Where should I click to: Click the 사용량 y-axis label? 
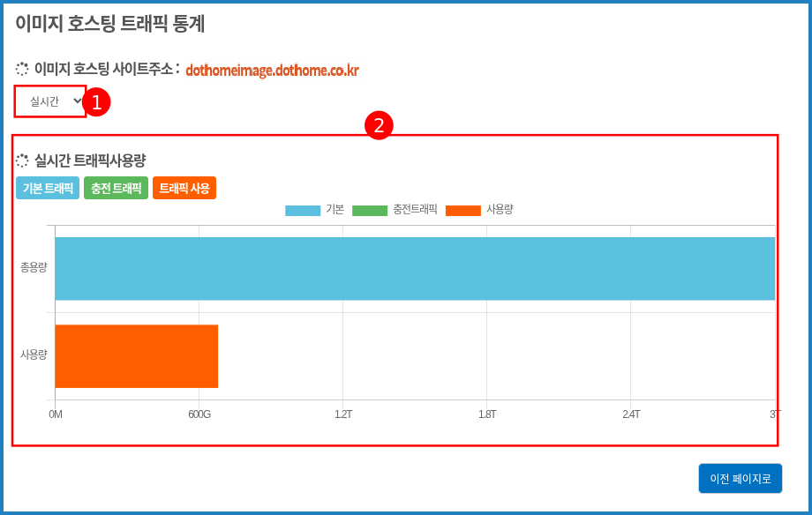[x=34, y=355]
